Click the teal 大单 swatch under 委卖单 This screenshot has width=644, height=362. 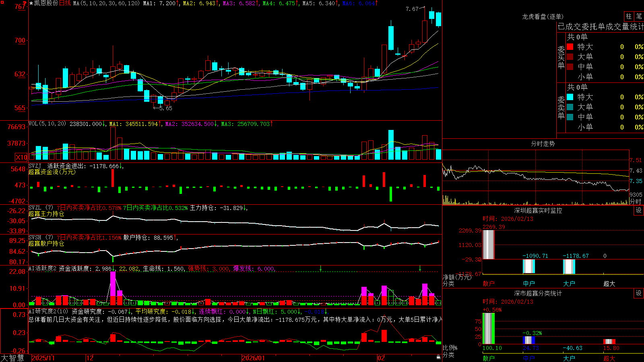coord(570,107)
